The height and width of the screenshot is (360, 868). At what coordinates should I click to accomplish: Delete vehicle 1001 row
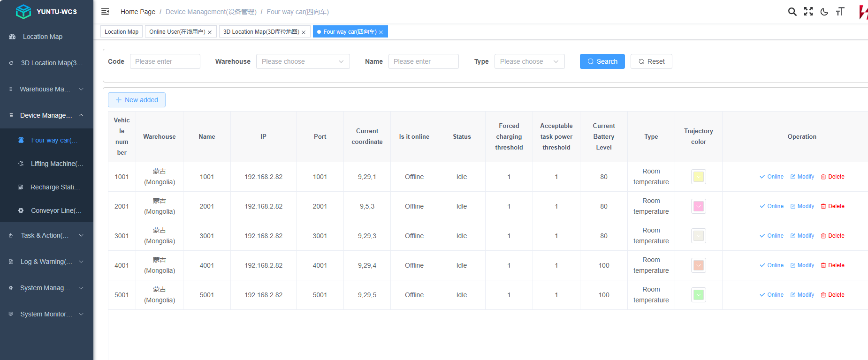click(833, 177)
